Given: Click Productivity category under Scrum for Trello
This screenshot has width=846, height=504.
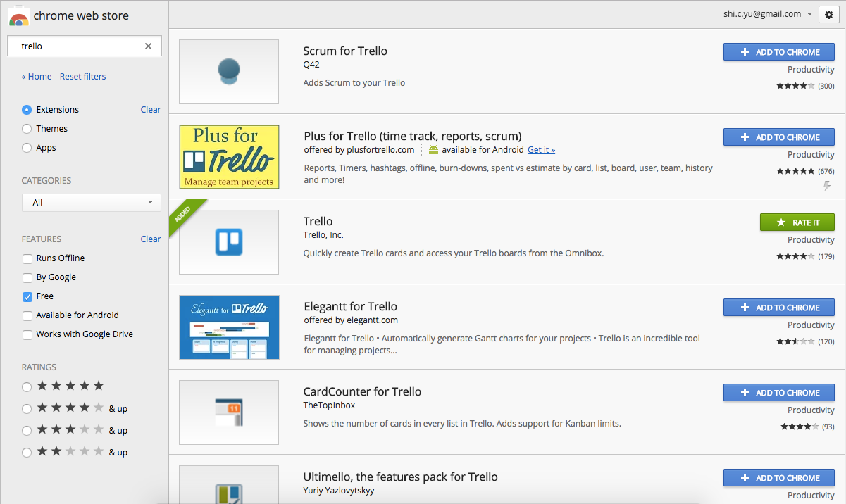Looking at the screenshot, I should (811, 70).
